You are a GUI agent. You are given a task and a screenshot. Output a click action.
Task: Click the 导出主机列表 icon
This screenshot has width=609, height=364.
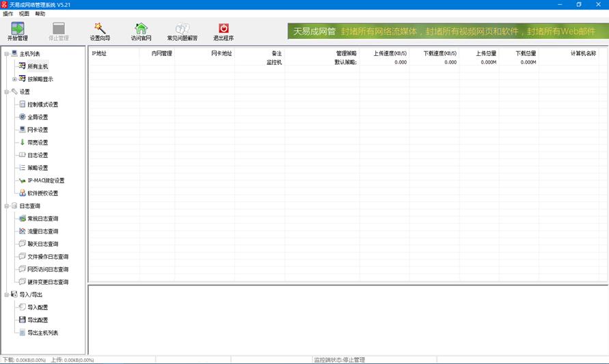coord(22,333)
